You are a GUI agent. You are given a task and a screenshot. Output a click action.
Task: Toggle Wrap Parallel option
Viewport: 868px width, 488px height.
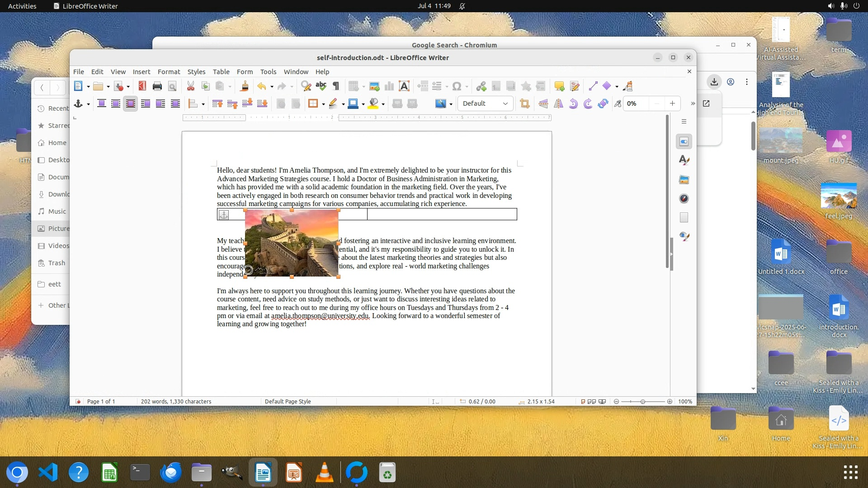(116, 103)
